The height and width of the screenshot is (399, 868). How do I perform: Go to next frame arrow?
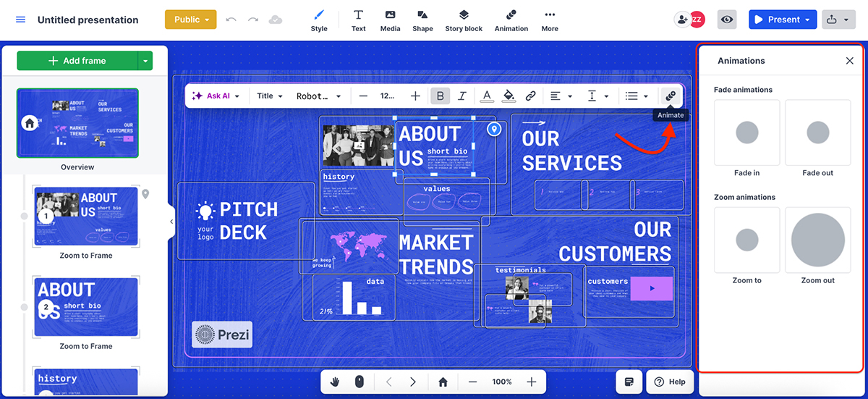click(x=413, y=382)
